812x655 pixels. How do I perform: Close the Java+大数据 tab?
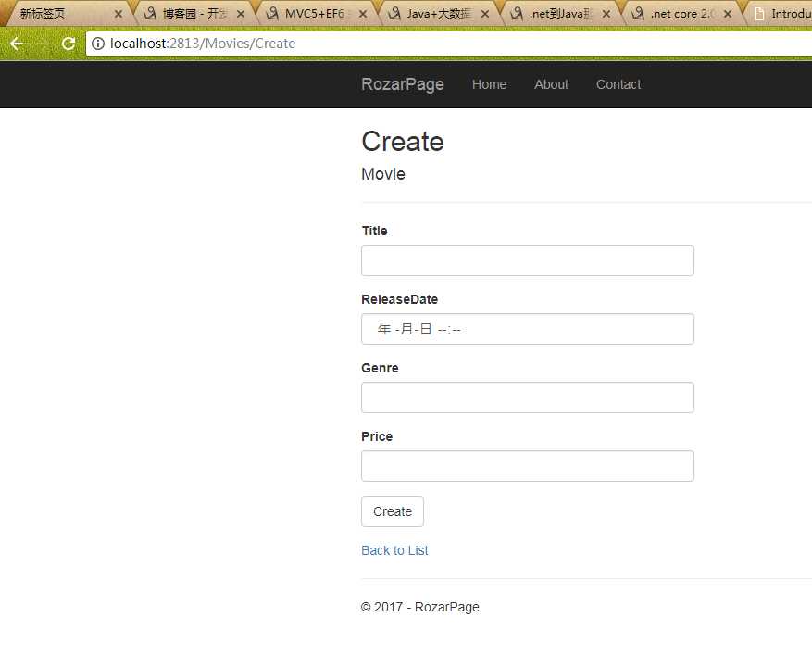pyautogui.click(x=485, y=14)
